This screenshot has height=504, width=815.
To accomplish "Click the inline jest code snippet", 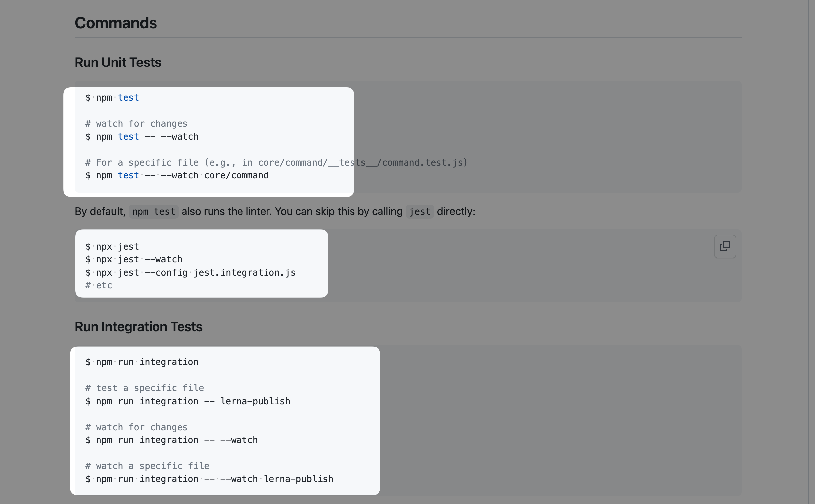I will coord(419,211).
